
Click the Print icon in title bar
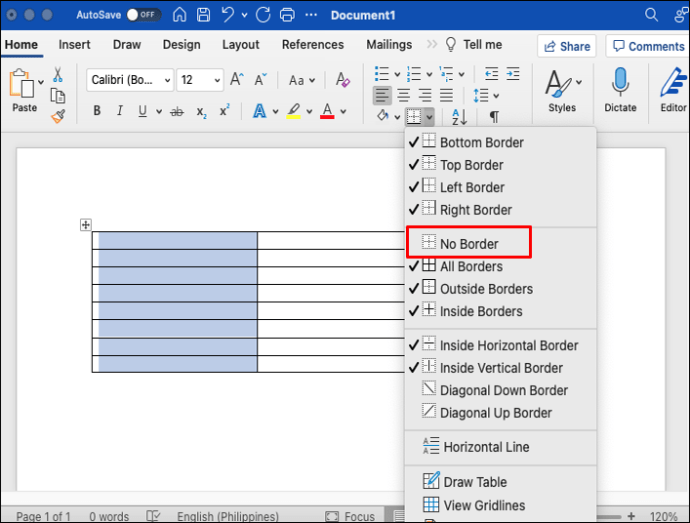pyautogui.click(x=288, y=15)
